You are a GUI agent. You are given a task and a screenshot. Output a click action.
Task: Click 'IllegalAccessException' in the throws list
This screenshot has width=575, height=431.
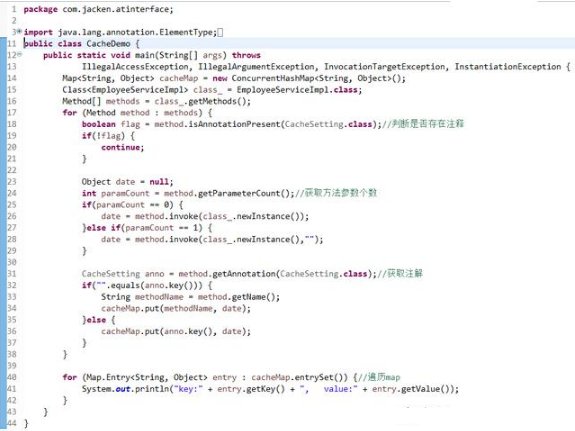click(x=135, y=67)
